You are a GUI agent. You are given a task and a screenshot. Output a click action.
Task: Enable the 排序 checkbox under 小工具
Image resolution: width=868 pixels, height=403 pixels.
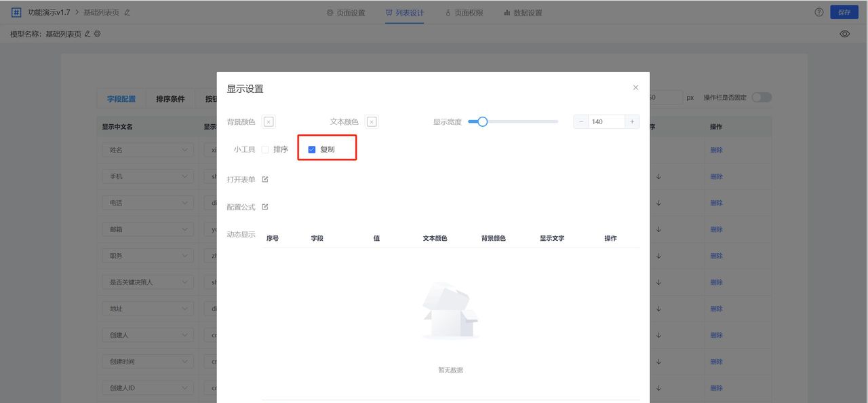coord(264,148)
